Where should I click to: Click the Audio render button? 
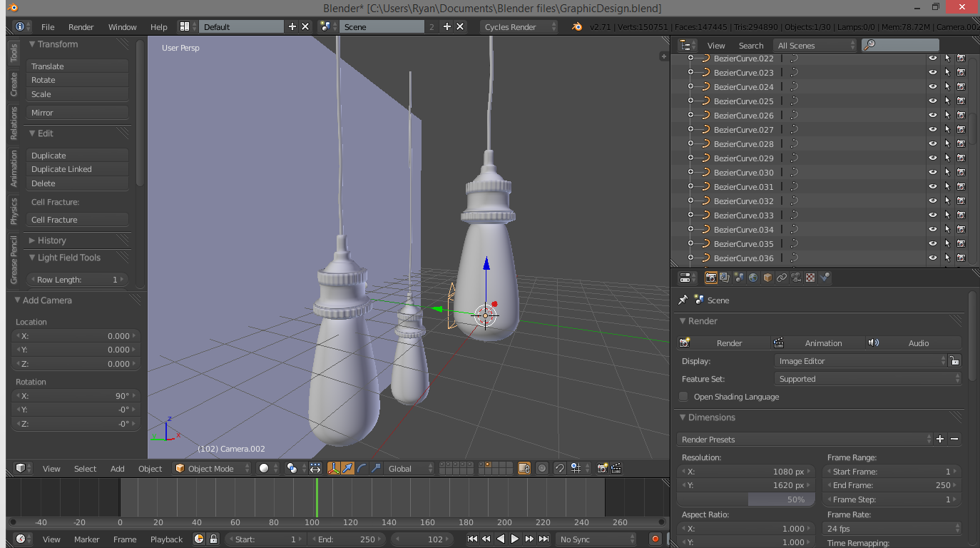pyautogui.click(x=914, y=342)
